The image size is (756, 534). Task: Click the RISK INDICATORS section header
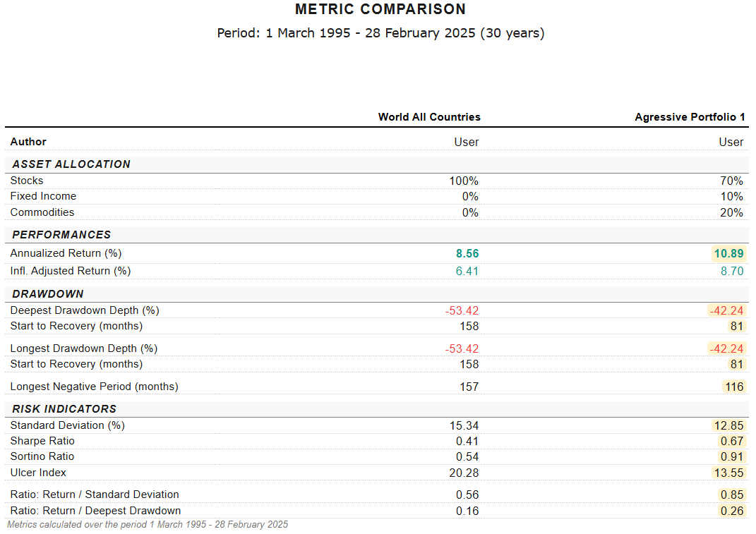[x=64, y=409]
